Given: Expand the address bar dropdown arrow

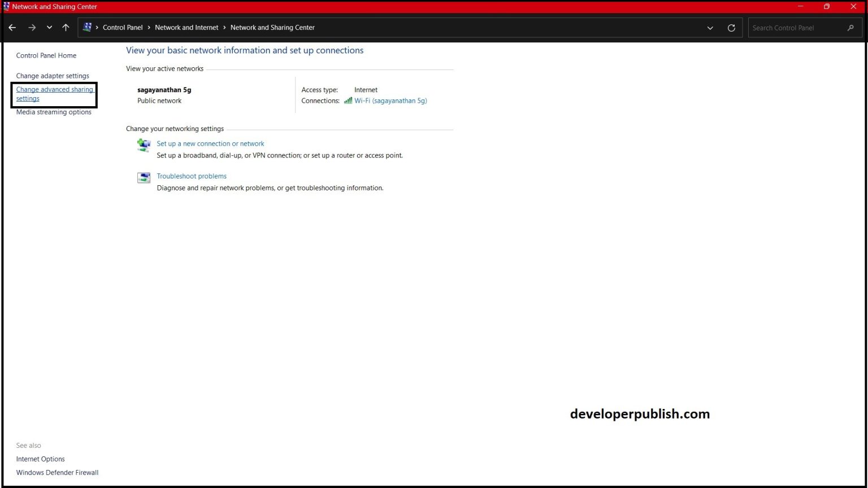Looking at the screenshot, I should click(x=710, y=27).
